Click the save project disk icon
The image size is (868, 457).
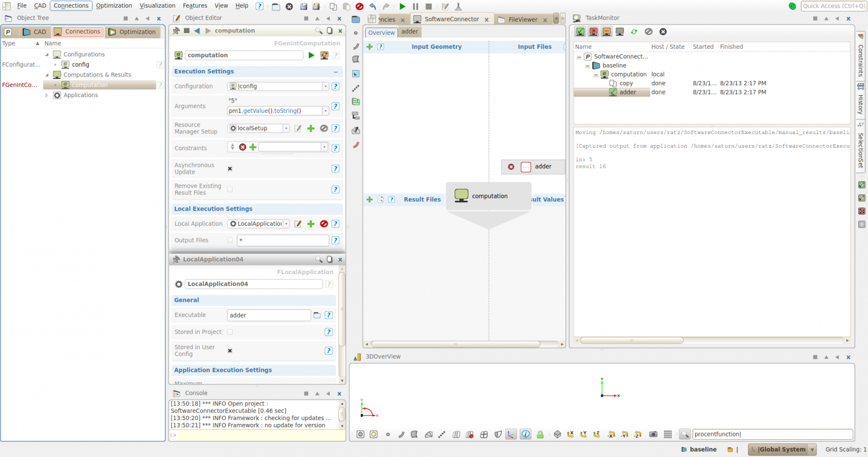304,7
